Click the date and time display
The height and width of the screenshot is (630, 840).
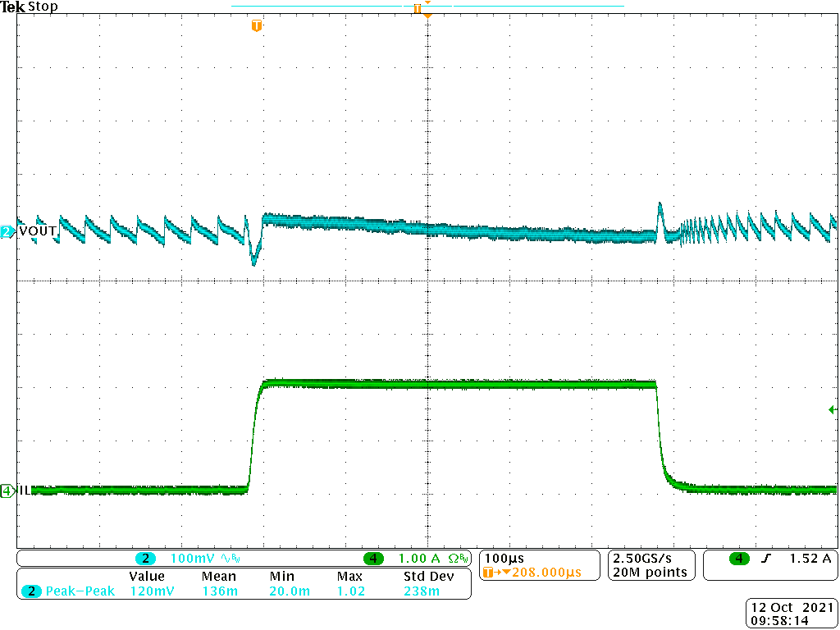click(x=792, y=614)
